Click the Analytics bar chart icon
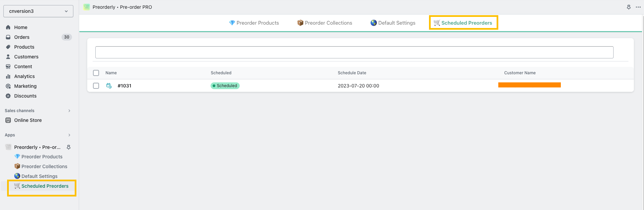This screenshot has height=210, width=644. pyautogui.click(x=8, y=76)
